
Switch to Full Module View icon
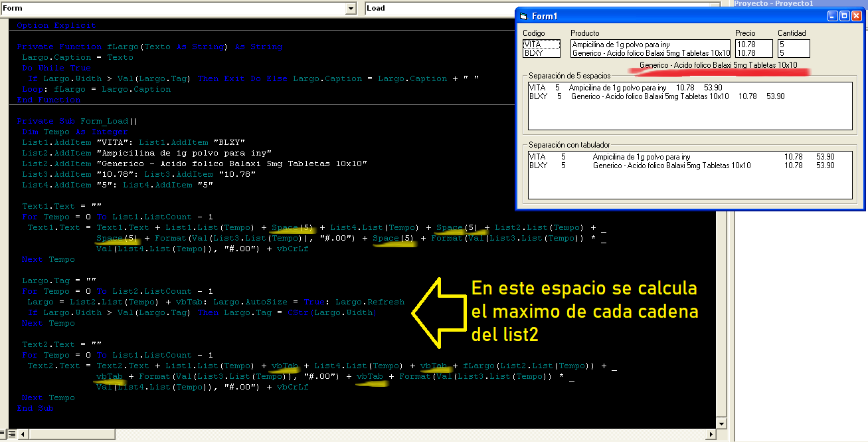point(12,434)
